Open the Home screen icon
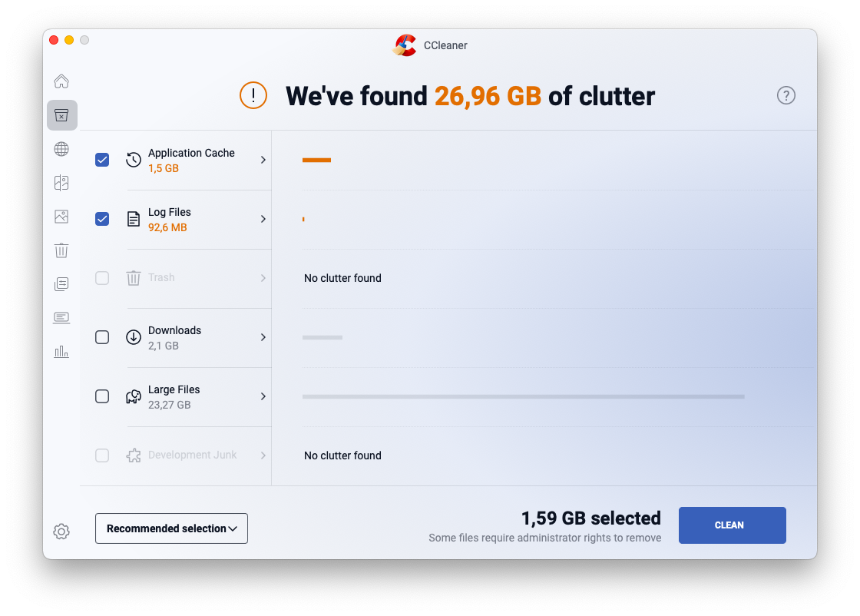Screen dimensions: 860x616 pos(61,81)
